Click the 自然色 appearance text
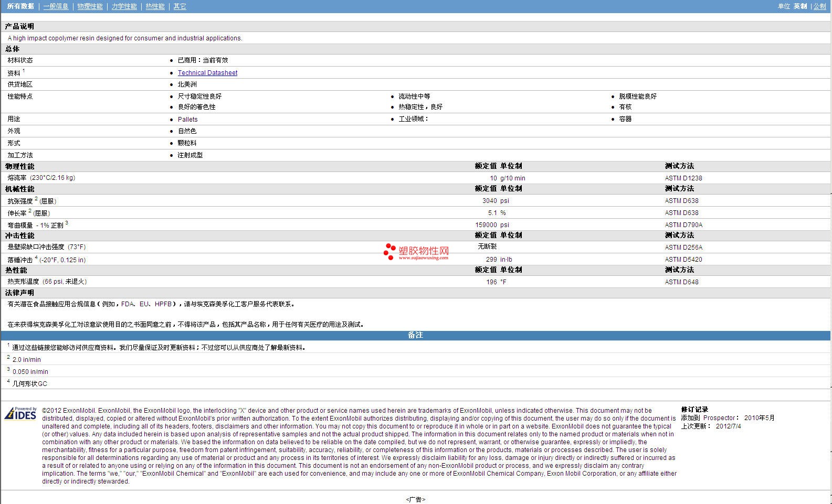Viewport: 832px width, 504px height. coord(187,131)
